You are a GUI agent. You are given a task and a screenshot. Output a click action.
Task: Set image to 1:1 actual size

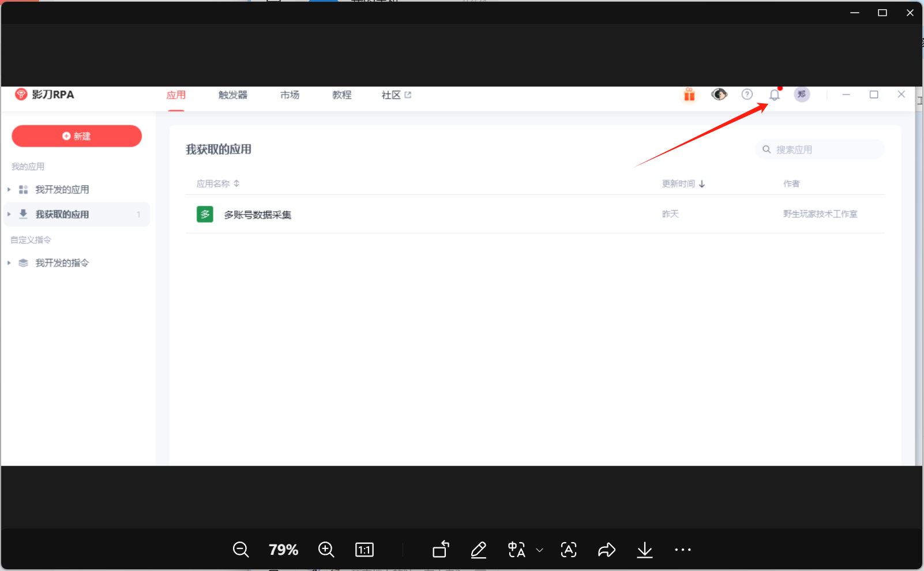point(365,550)
